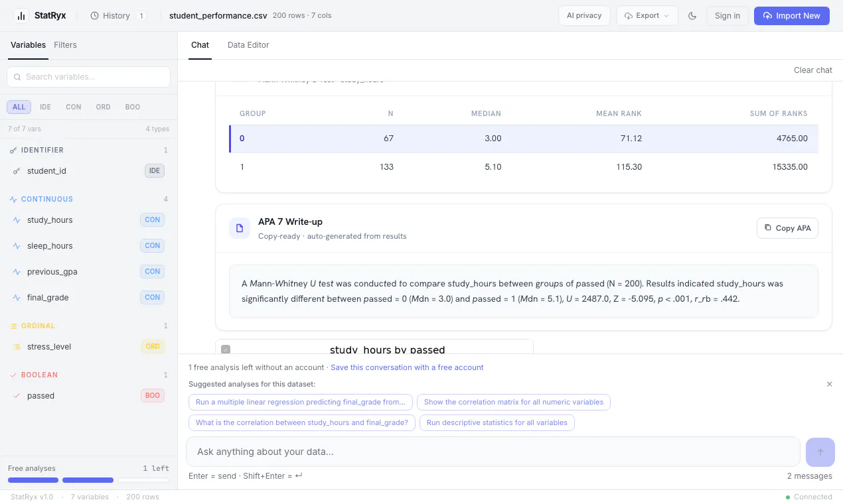Select the sleep_hours variable
Viewport: 843px width, 504px height.
(x=88, y=245)
